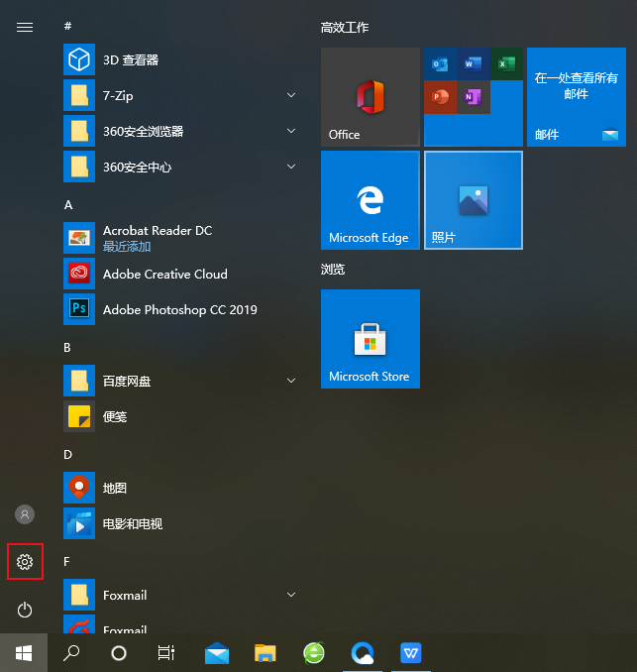Screen dimensions: 637x672
Task: Open Task View on taskbar
Action: 165,653
